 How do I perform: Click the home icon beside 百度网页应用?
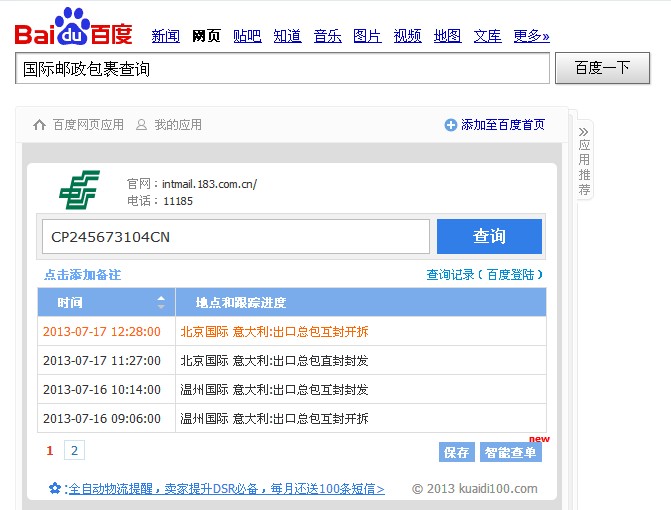[39, 125]
